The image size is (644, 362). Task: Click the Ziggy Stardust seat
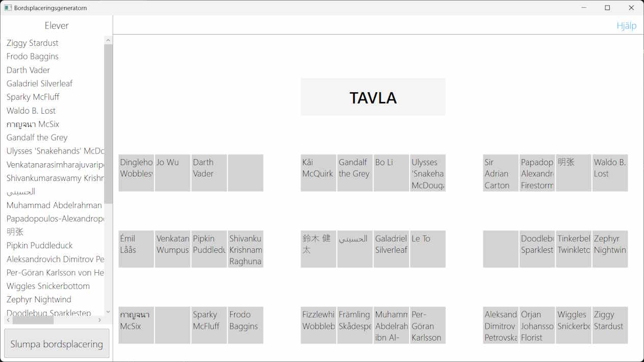610,325
